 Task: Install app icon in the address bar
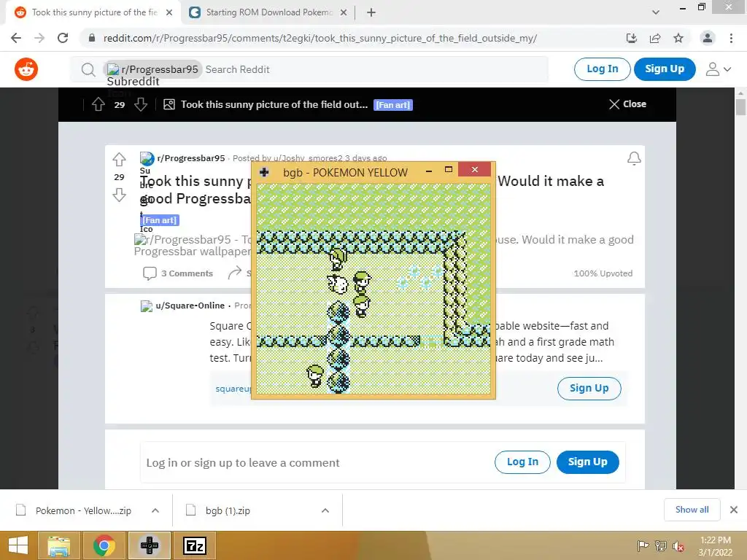coord(632,38)
